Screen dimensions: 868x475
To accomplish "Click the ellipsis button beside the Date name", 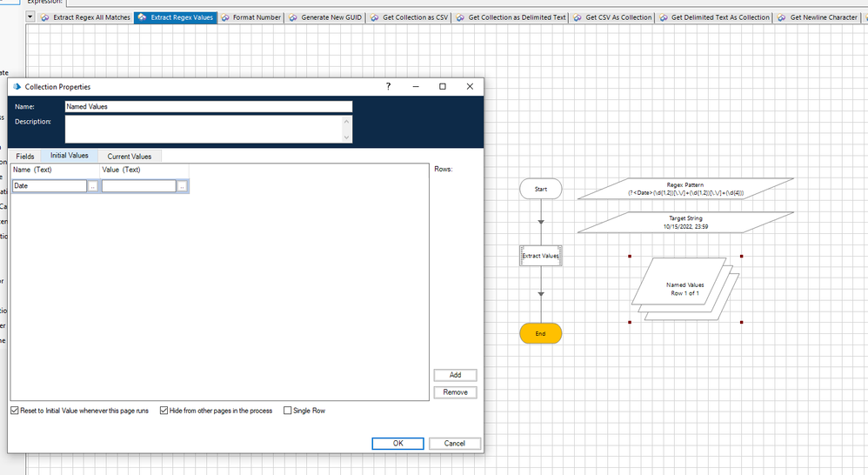I will (93, 186).
